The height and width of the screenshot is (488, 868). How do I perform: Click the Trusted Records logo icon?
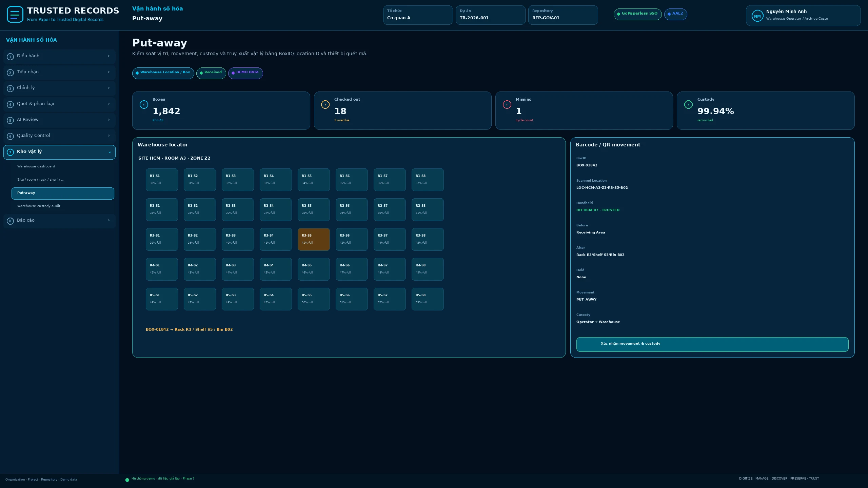[15, 15]
